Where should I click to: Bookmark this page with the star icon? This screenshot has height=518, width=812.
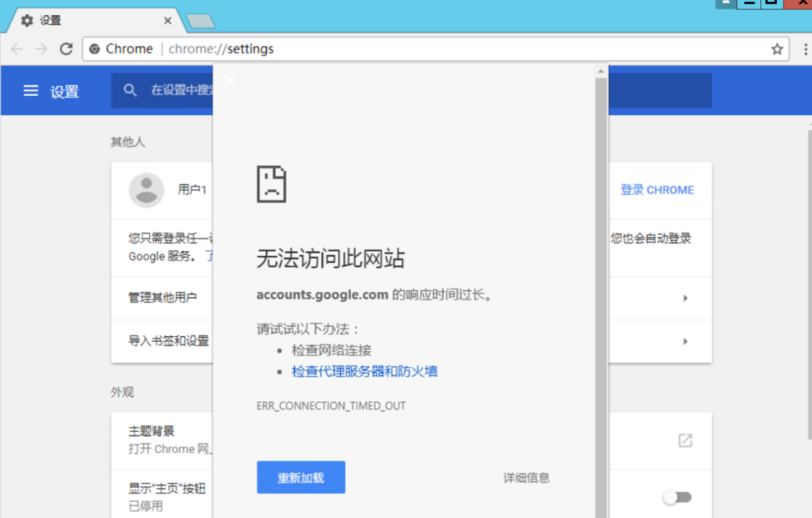(x=777, y=49)
